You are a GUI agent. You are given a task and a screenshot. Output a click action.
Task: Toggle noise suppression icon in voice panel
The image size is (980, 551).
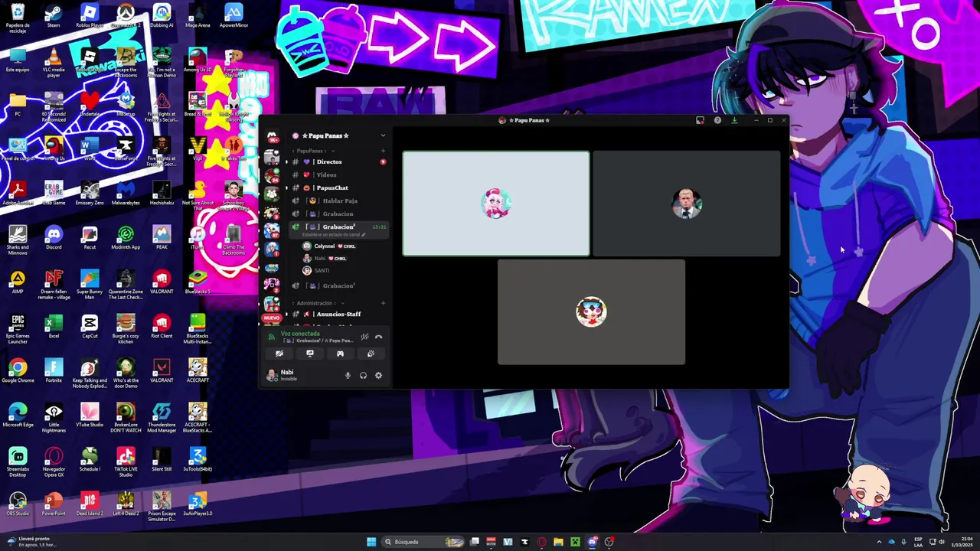pos(364,337)
